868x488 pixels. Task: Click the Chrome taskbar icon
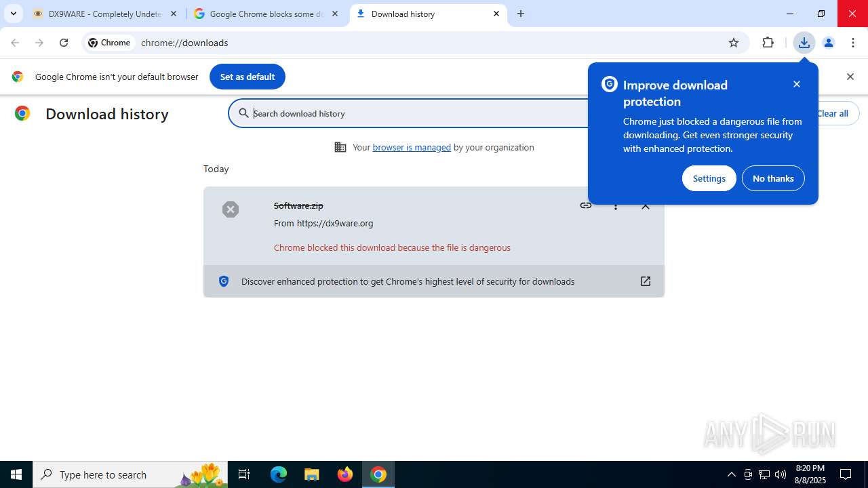378,474
